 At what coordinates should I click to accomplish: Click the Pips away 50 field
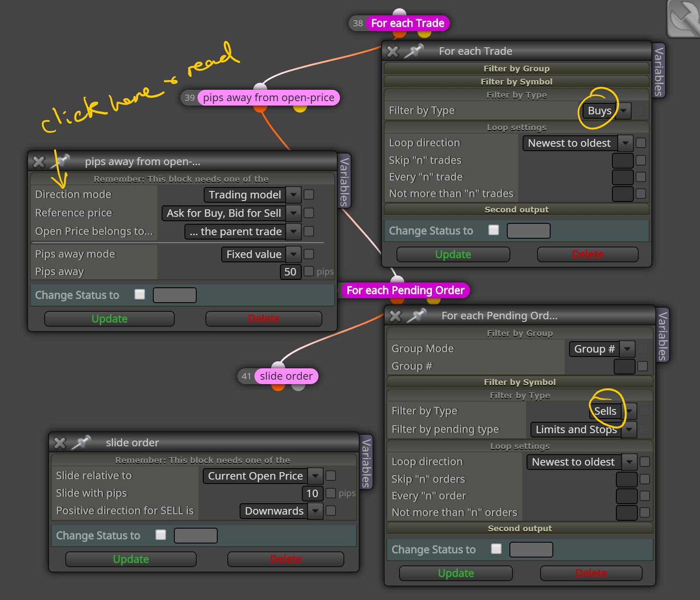click(290, 272)
